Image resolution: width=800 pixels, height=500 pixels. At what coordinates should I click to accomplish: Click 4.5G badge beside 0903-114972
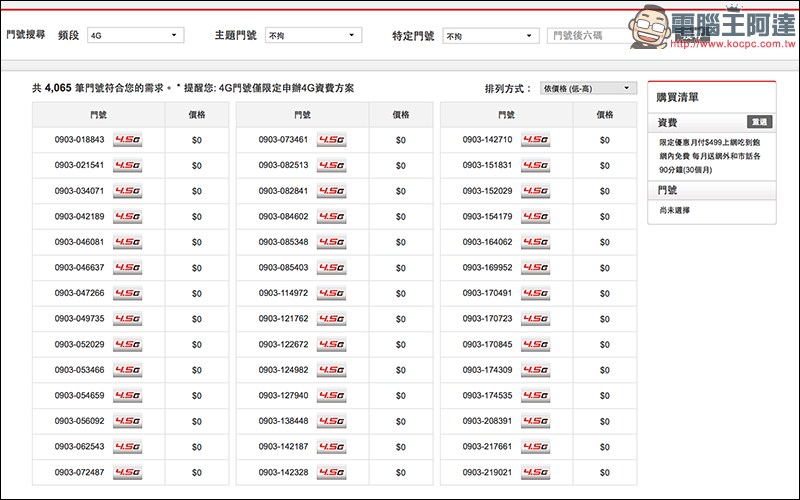(332, 293)
